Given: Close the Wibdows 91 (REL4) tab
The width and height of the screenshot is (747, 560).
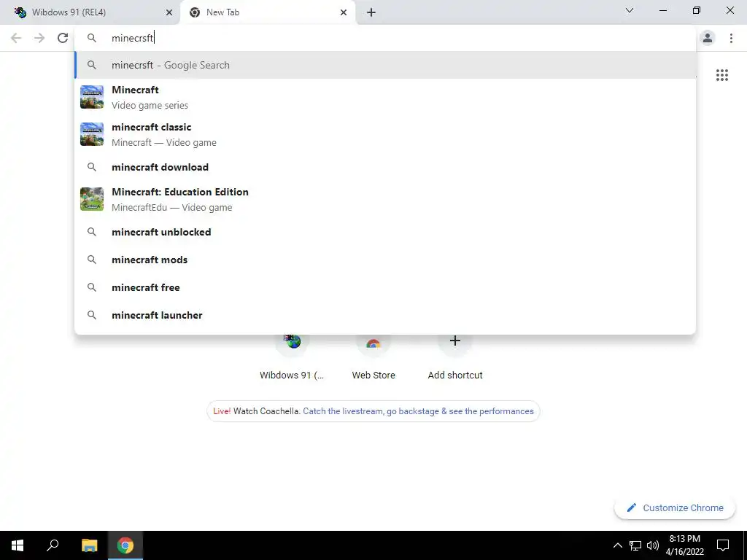Looking at the screenshot, I should [169, 13].
